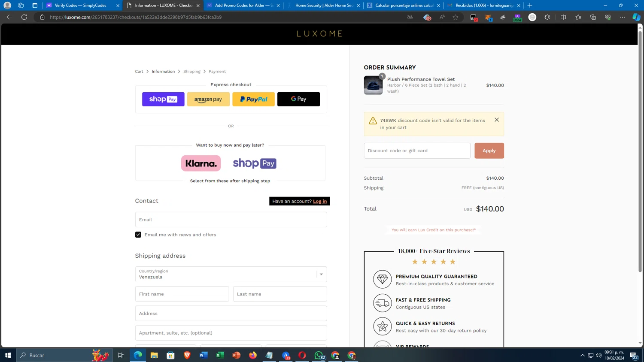Click the browser profile avatar
644x362 pixels.
pyautogui.click(x=7, y=6)
